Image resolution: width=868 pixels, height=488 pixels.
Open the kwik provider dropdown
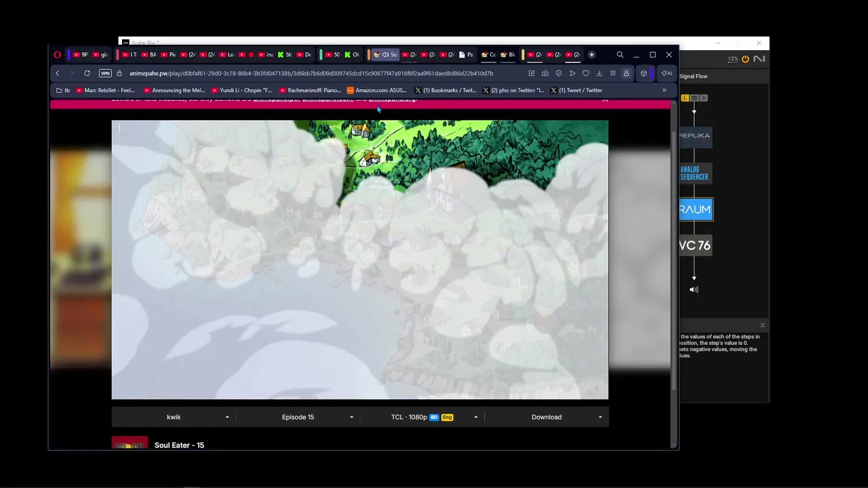tap(174, 417)
